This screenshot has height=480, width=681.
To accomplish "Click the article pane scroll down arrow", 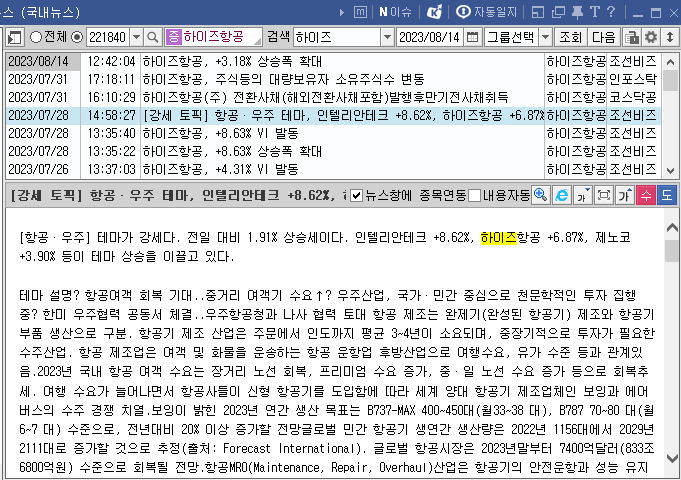I will 672,458.
